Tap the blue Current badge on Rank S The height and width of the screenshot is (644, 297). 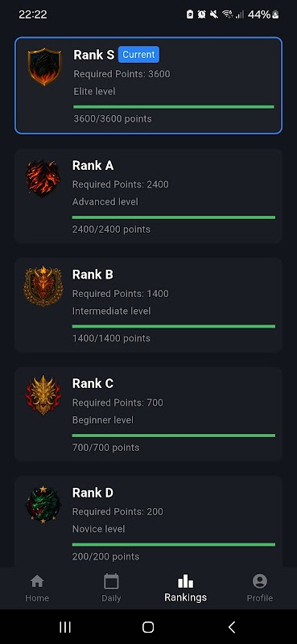pos(139,55)
